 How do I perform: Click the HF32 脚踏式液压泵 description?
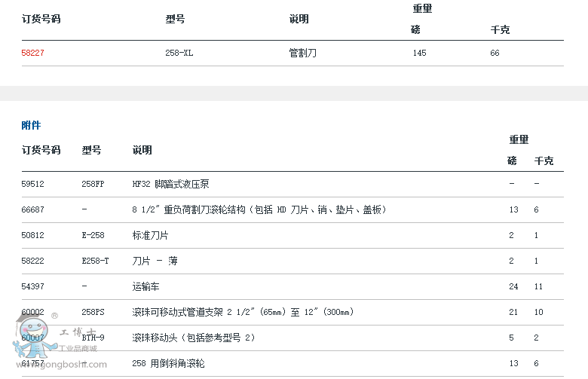coord(170,184)
